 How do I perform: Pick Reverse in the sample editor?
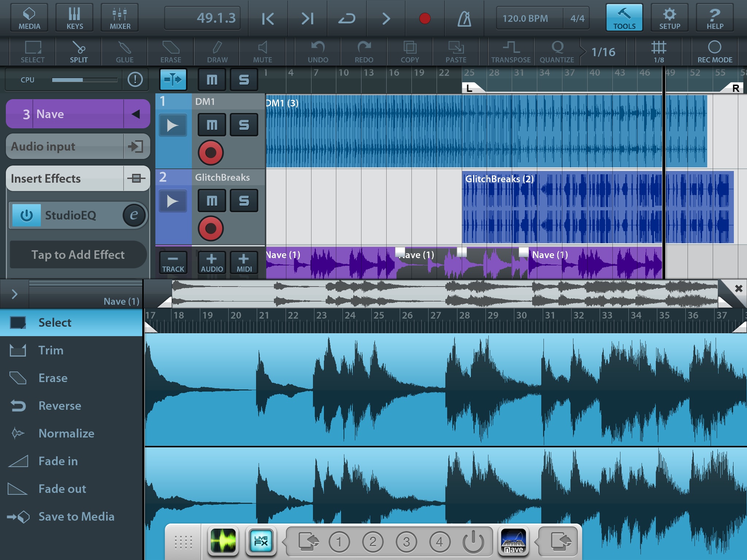71,406
